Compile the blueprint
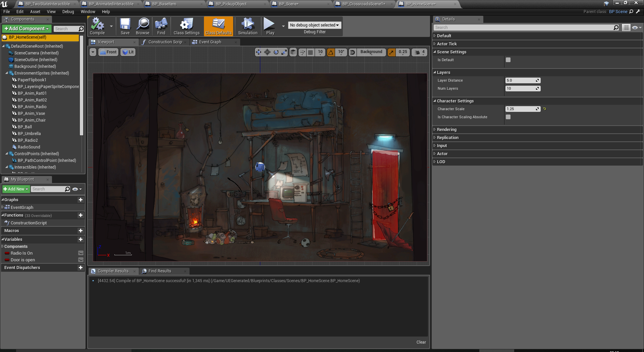This screenshot has height=352, width=644. pyautogui.click(x=97, y=26)
